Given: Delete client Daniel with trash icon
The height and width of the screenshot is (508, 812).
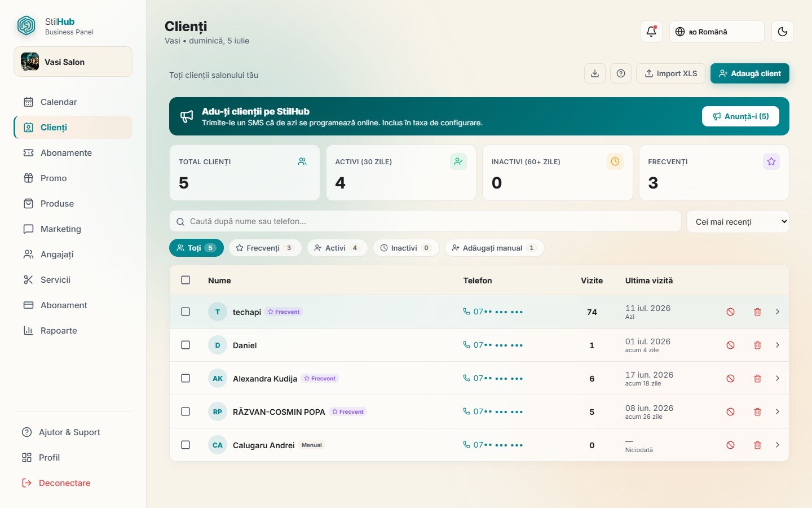Looking at the screenshot, I should pyautogui.click(x=758, y=345).
